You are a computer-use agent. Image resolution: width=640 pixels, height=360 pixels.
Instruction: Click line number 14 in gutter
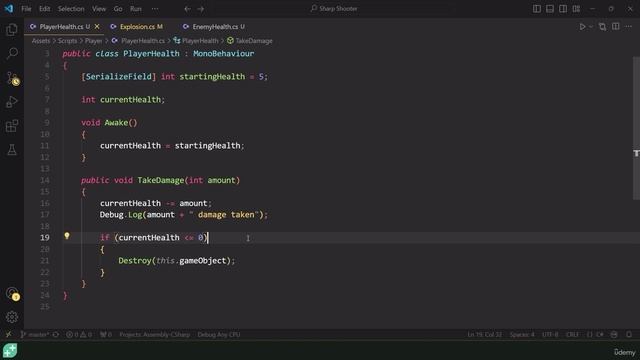tap(45, 180)
